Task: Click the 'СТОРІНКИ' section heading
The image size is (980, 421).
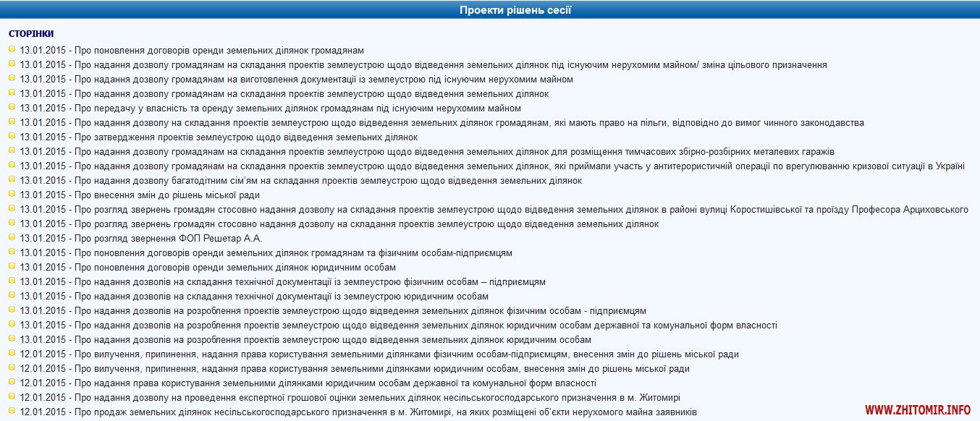Action: tap(31, 34)
